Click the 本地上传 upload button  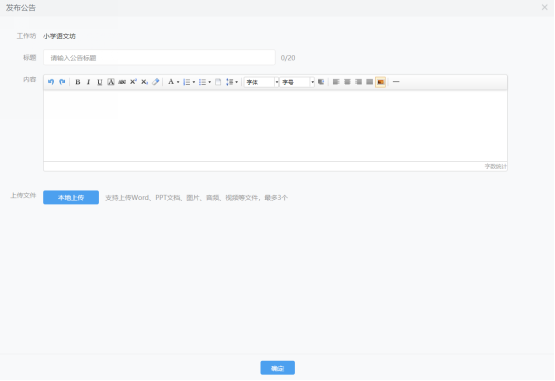pos(71,197)
